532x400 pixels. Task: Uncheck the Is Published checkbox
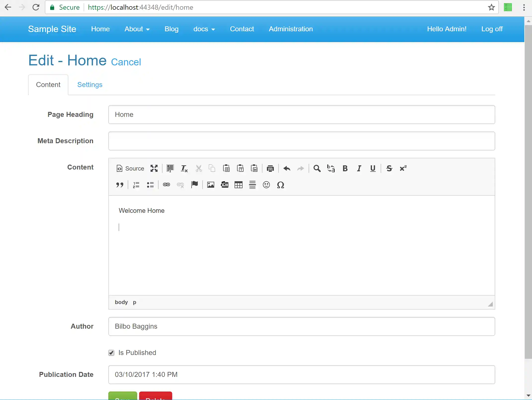[111, 353]
